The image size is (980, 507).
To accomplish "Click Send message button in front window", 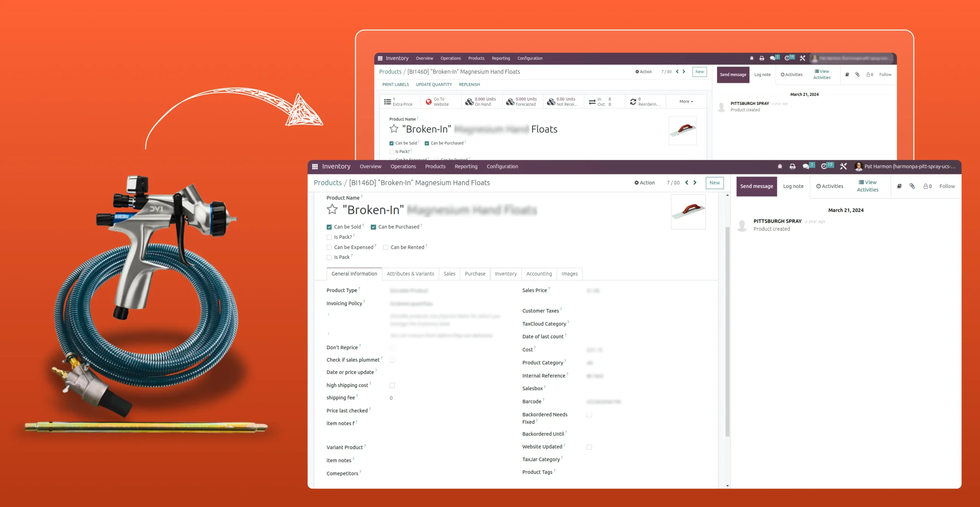I will [x=756, y=186].
